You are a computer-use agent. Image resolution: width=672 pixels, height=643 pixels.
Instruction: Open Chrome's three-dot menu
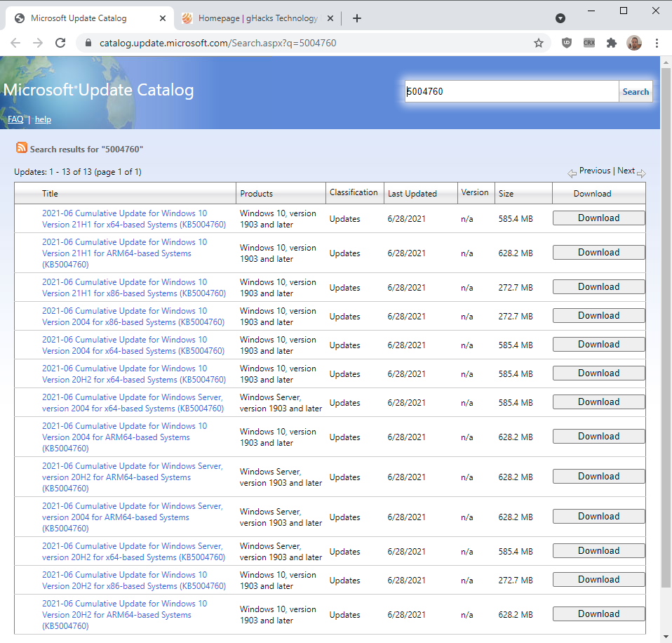pos(657,43)
